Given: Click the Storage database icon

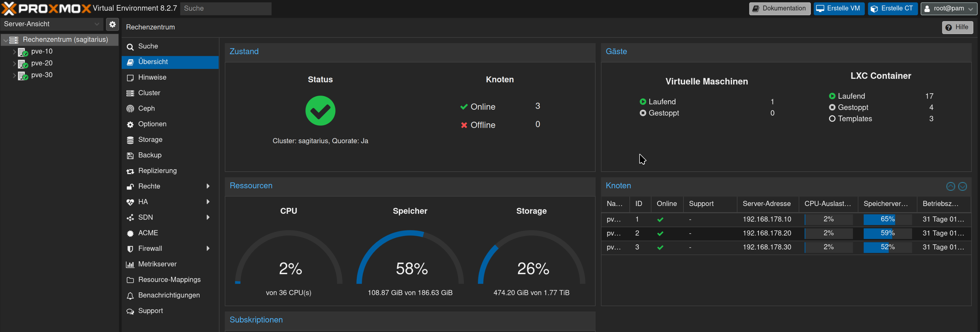Looking at the screenshot, I should point(130,140).
